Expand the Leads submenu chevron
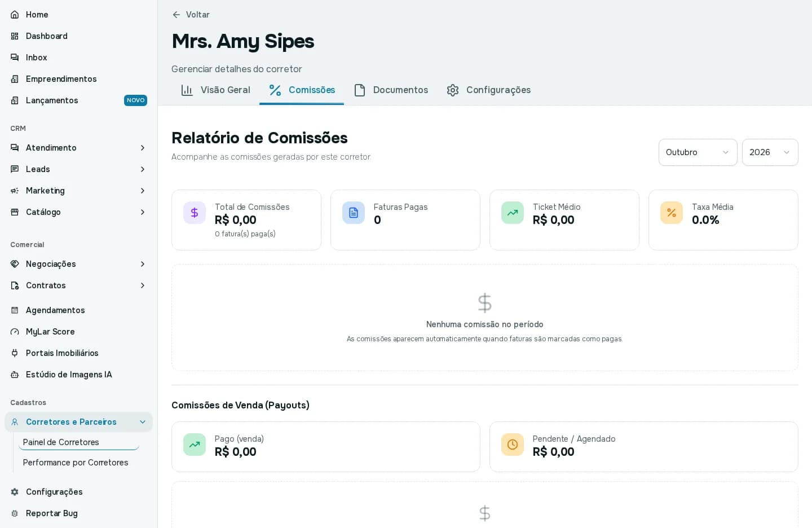The image size is (812, 528). (143, 169)
